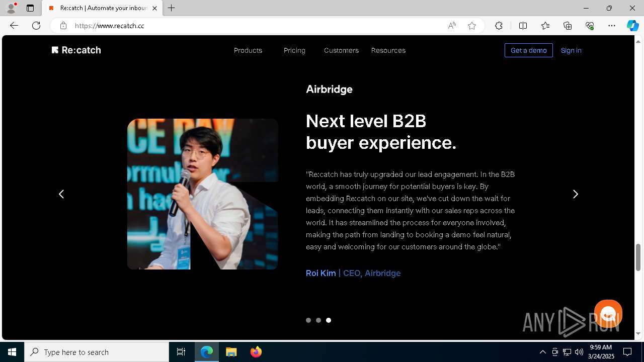Open File Explorer from taskbar
This screenshot has width=644, height=362.
pos(231,352)
